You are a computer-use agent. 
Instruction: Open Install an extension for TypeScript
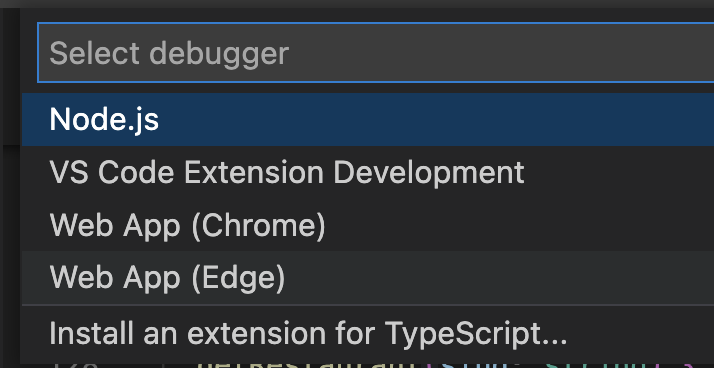368,333
